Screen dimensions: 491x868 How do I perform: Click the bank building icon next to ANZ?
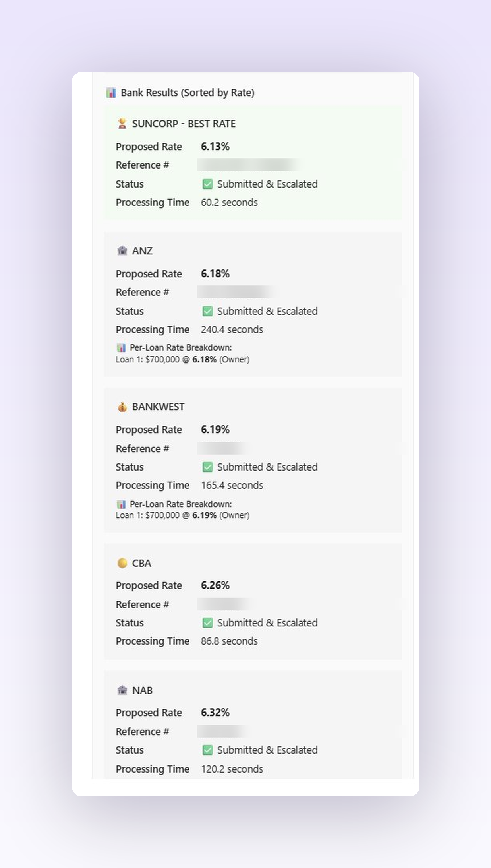122,251
